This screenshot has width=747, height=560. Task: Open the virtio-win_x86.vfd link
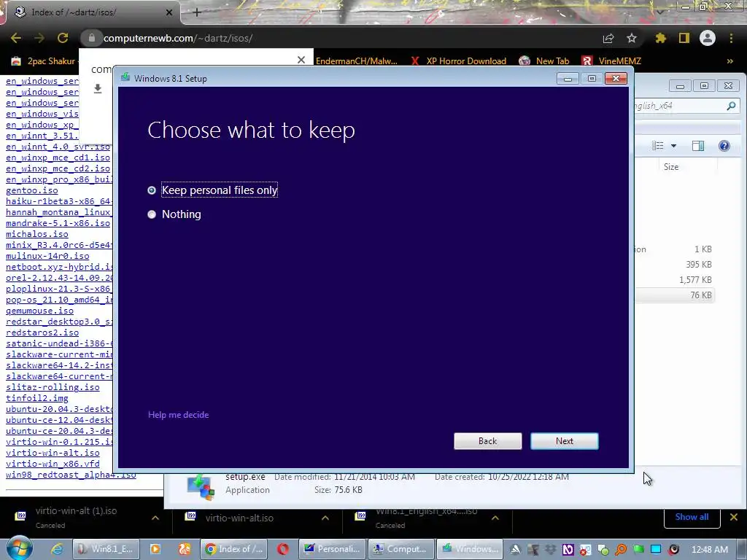coord(53,464)
